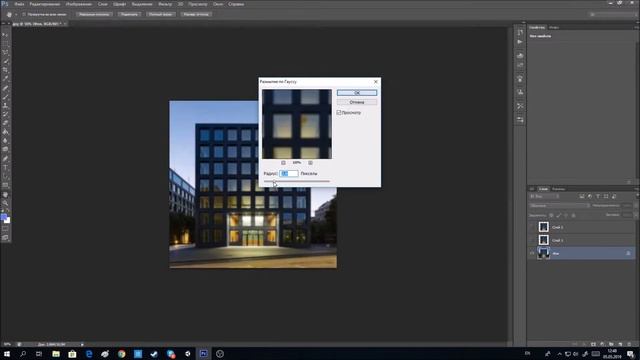Select the Hand tool in toolbar
This screenshot has height=360, width=640.
[x=5, y=194]
